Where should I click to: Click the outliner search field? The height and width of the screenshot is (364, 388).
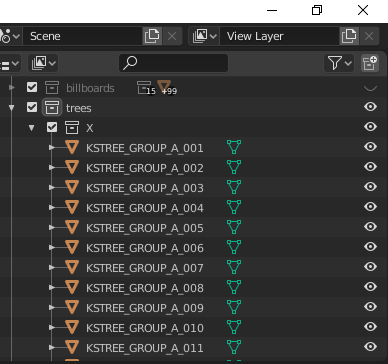[174, 63]
